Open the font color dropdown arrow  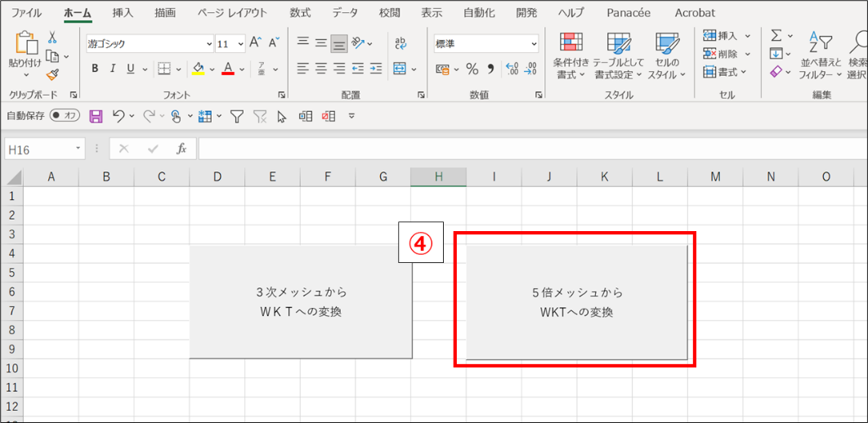coord(243,69)
